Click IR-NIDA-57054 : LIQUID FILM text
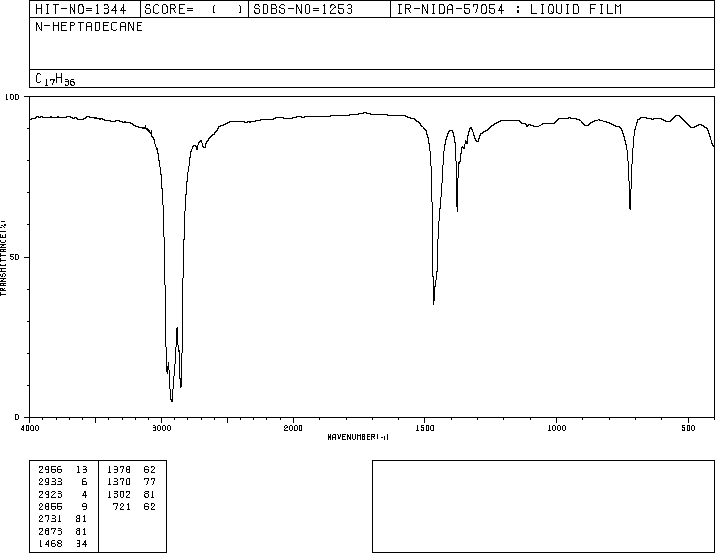 coord(509,9)
